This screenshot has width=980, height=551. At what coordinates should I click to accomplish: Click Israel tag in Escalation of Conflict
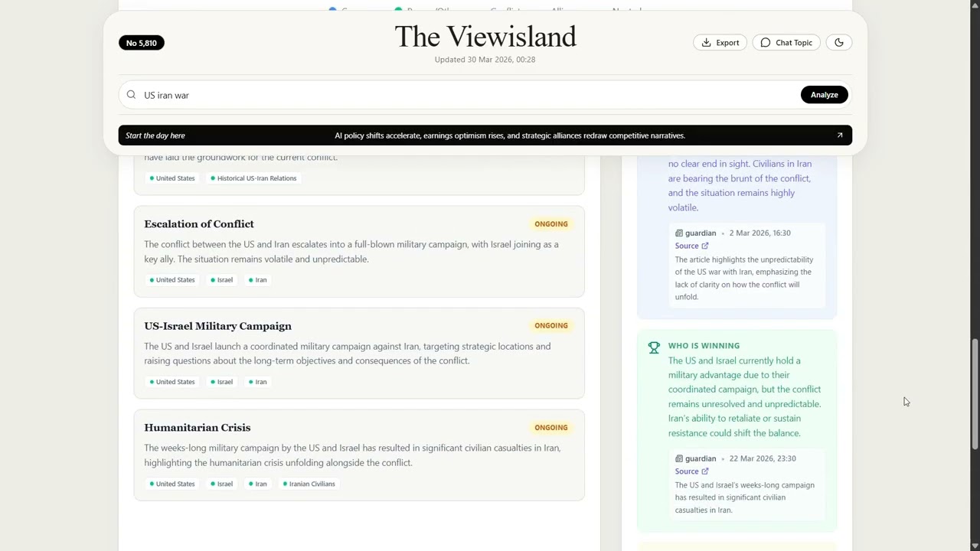point(222,280)
